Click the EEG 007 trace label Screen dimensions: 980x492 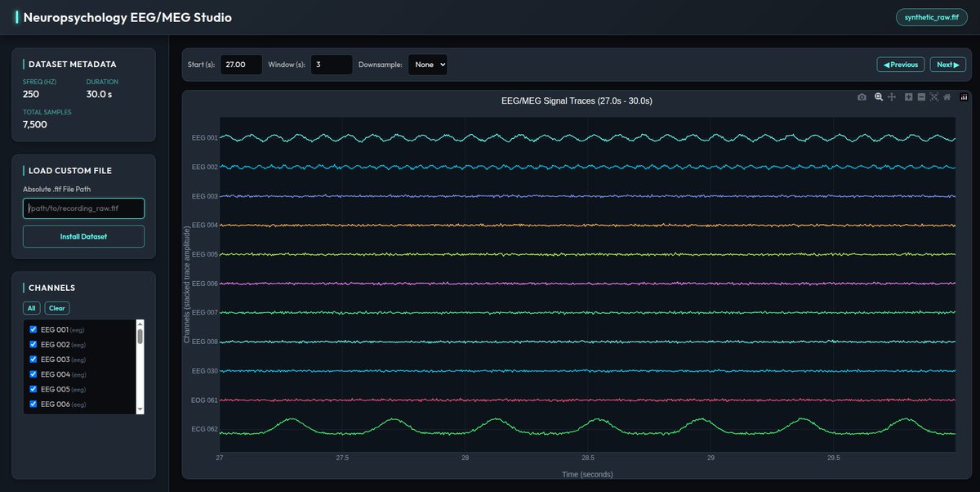coord(204,313)
